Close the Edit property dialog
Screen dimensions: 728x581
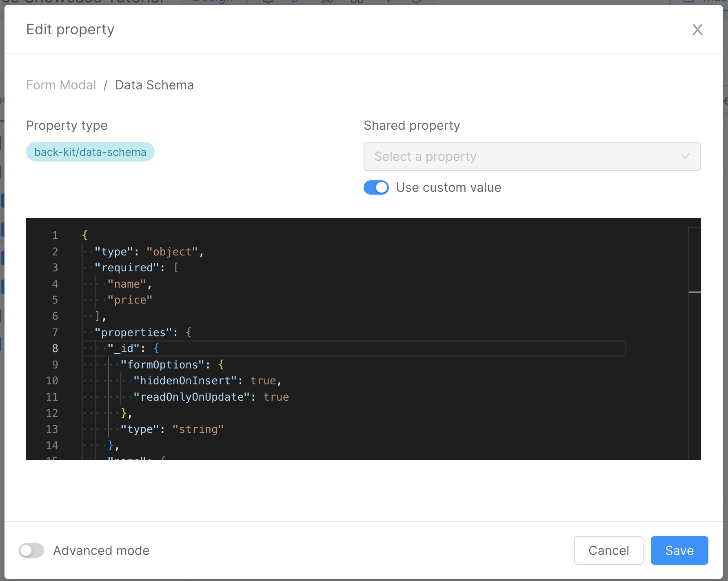pos(697,29)
